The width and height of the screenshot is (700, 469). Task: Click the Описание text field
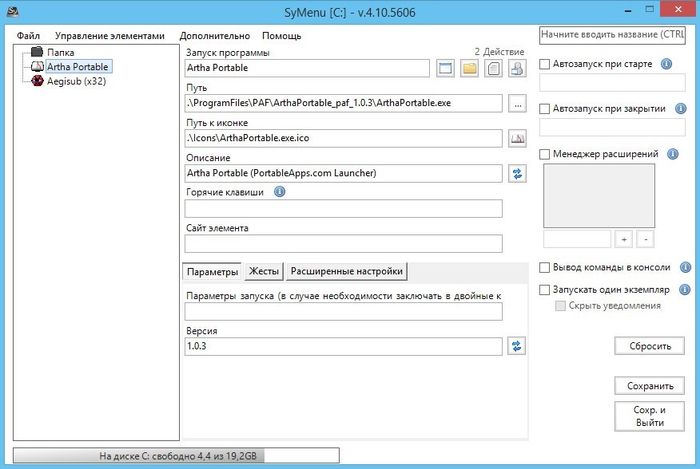point(343,173)
